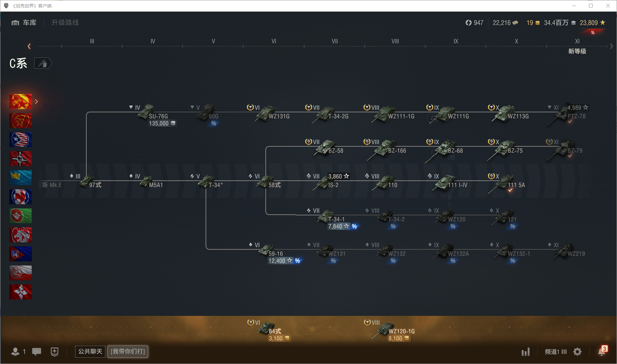Select the Germany nation flag
The width and height of the screenshot is (617, 364).
pos(21,159)
